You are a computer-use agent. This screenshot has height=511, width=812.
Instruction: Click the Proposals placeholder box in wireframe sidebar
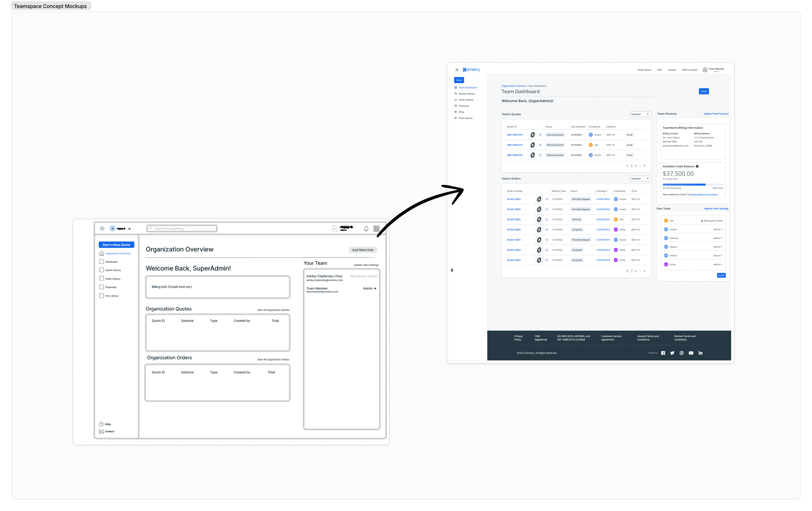101,287
